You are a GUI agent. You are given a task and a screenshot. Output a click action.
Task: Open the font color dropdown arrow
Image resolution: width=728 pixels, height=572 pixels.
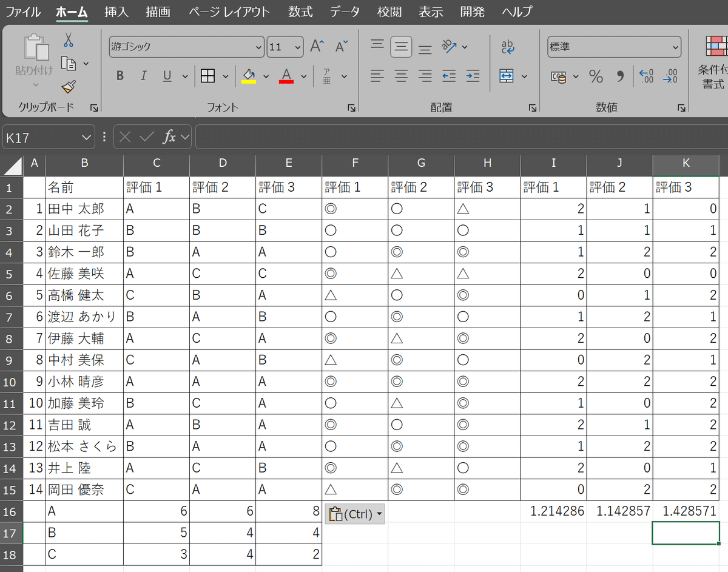[303, 76]
